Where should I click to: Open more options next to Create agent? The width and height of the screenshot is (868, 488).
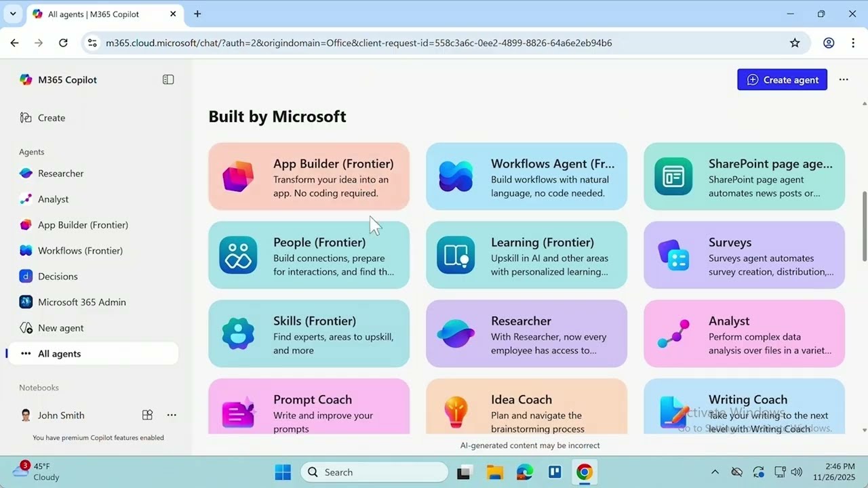pyautogui.click(x=844, y=79)
